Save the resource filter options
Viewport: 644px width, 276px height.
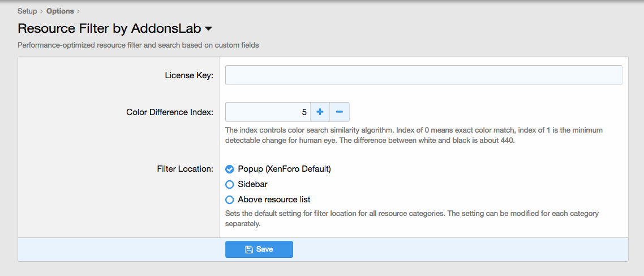259,249
